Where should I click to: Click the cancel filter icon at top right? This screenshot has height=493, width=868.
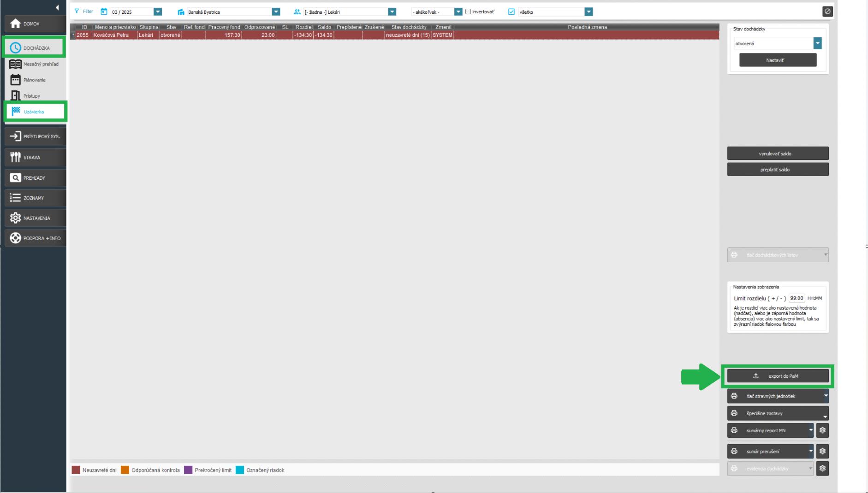[x=827, y=12]
